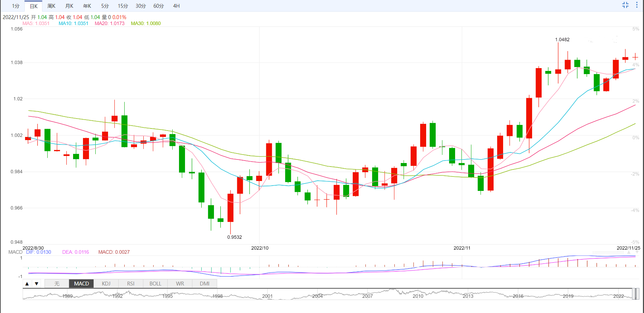This screenshot has height=313, width=644.
Task: Open the three-dot more options menu
Action: [x=637, y=5]
